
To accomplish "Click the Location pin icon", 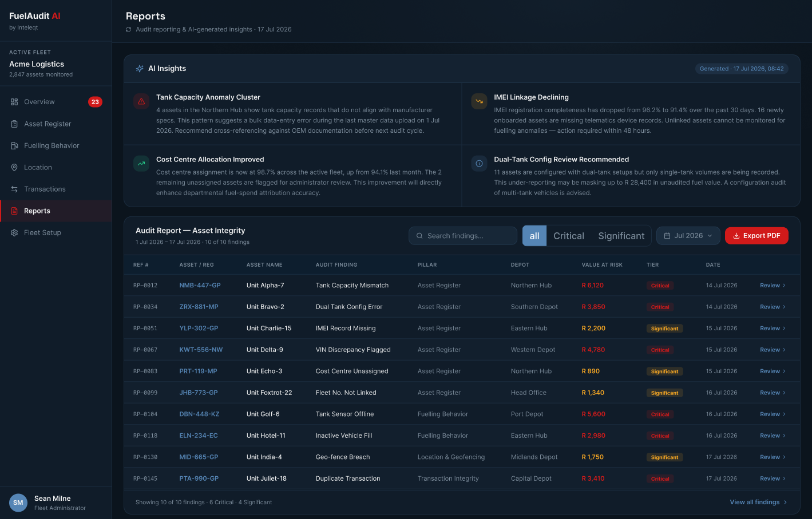I will pos(14,167).
